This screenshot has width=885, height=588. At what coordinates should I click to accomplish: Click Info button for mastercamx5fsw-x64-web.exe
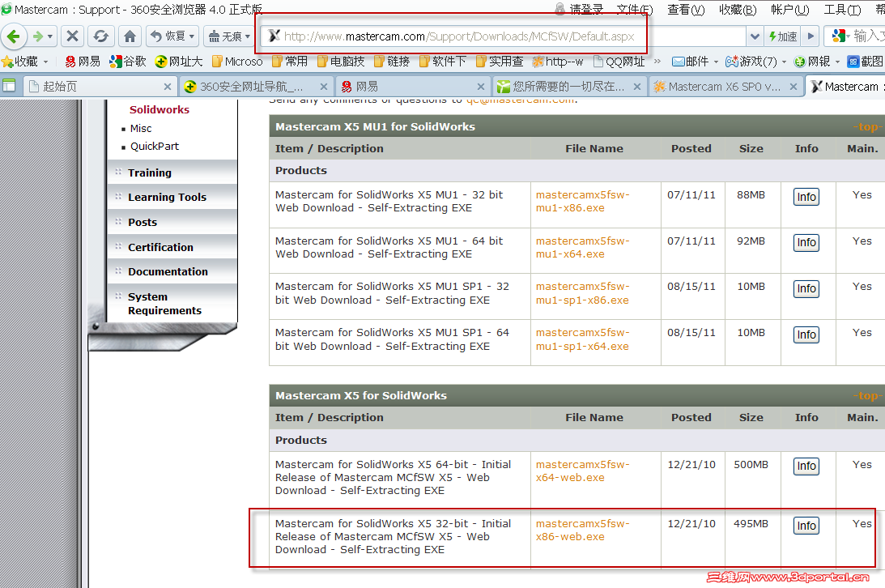click(806, 467)
